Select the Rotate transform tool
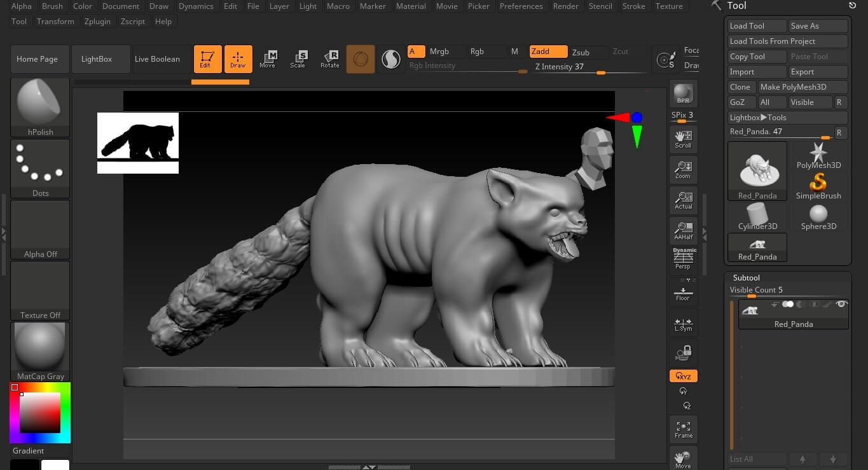This screenshot has width=868, height=470. [329, 59]
